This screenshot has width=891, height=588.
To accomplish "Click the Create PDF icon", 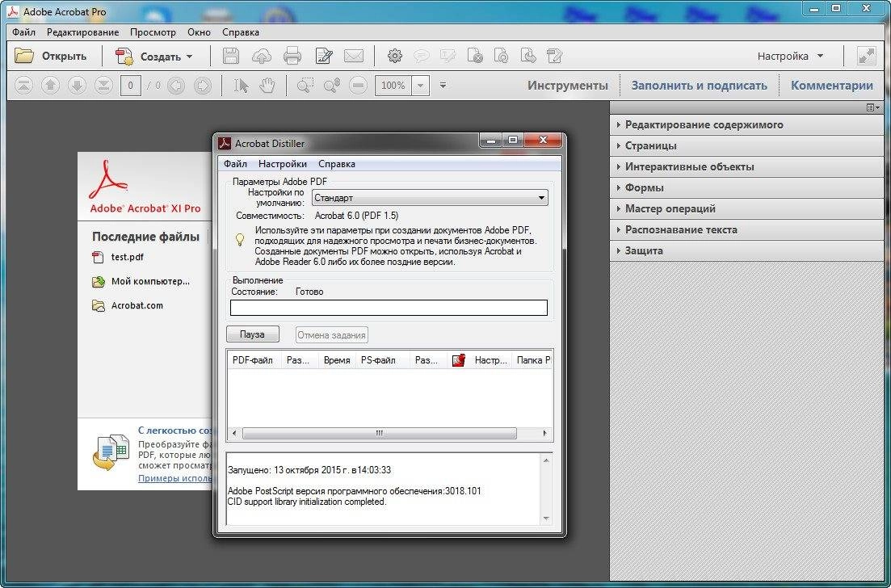I will (124, 57).
